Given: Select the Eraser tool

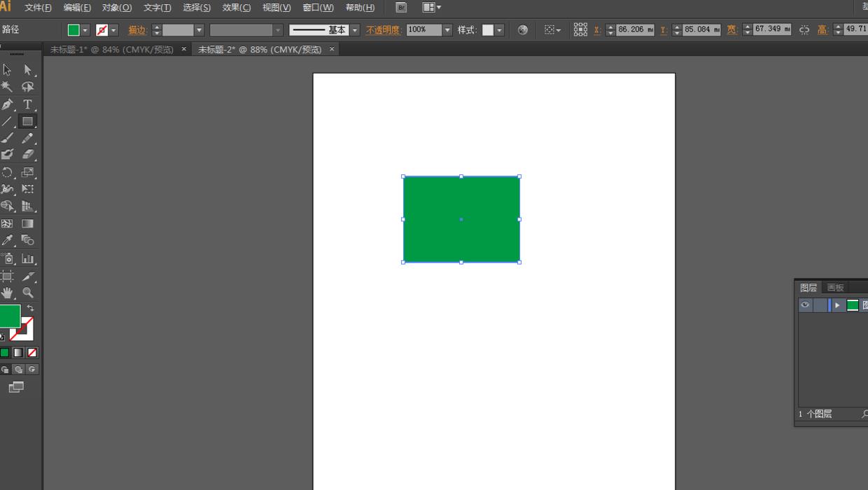Looking at the screenshot, I should click(x=27, y=155).
